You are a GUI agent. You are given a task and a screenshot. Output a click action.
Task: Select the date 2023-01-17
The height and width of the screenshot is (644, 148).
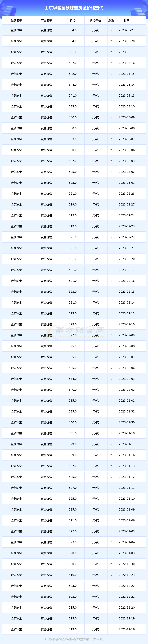(x=127, y=444)
